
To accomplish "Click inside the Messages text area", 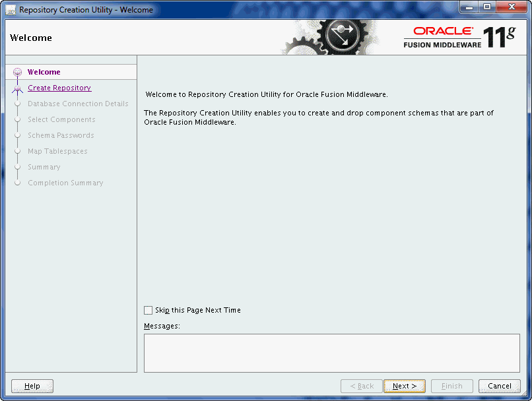I will 332,354.
